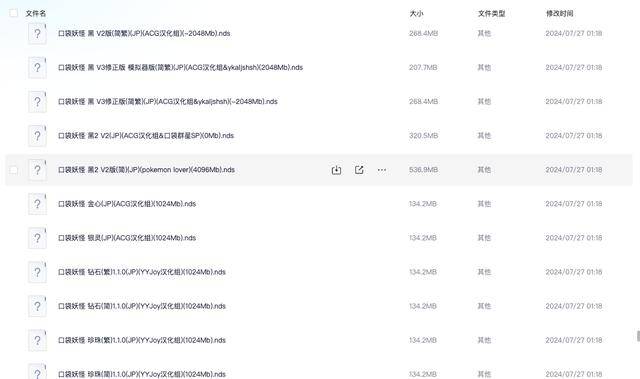Toggle the select-all checkbox beside 文件名
Viewport: 640px width, 379px height.
[13, 13]
